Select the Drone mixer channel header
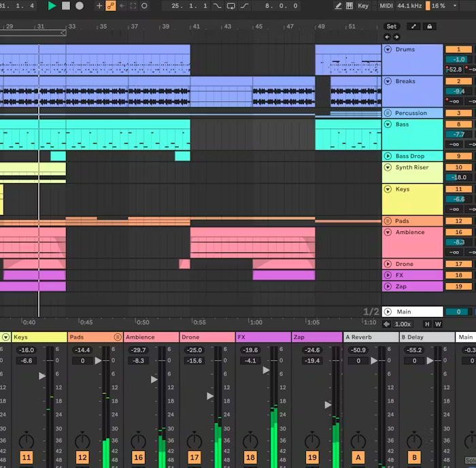Viewport: 476px width, 468px height. pos(207,337)
